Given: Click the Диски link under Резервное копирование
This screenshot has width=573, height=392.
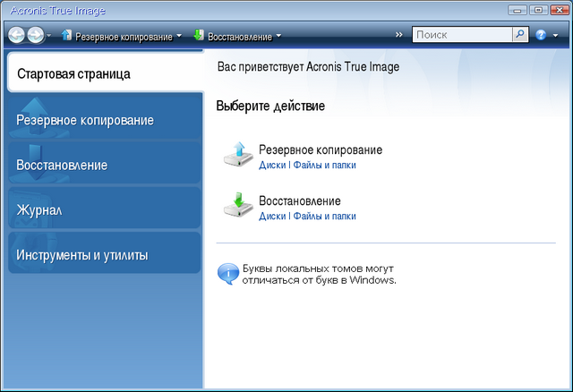Looking at the screenshot, I should (272, 165).
